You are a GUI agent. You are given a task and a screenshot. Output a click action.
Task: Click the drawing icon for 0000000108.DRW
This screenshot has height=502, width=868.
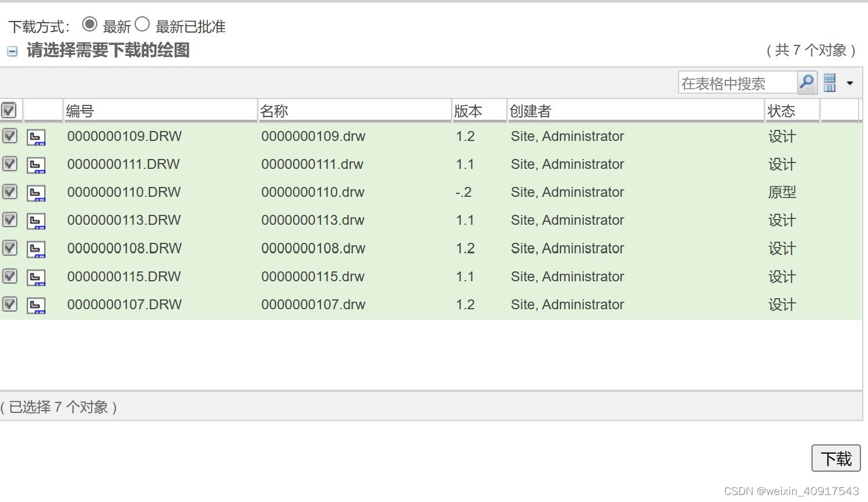point(36,249)
